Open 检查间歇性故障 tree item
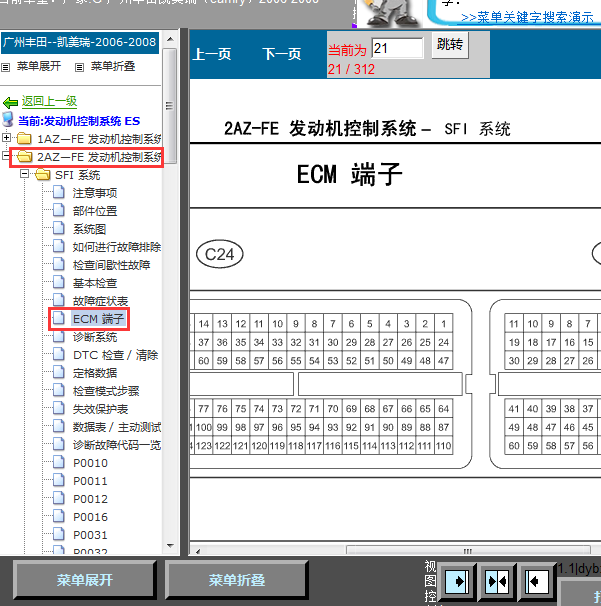This screenshot has height=606, width=601. (111, 265)
